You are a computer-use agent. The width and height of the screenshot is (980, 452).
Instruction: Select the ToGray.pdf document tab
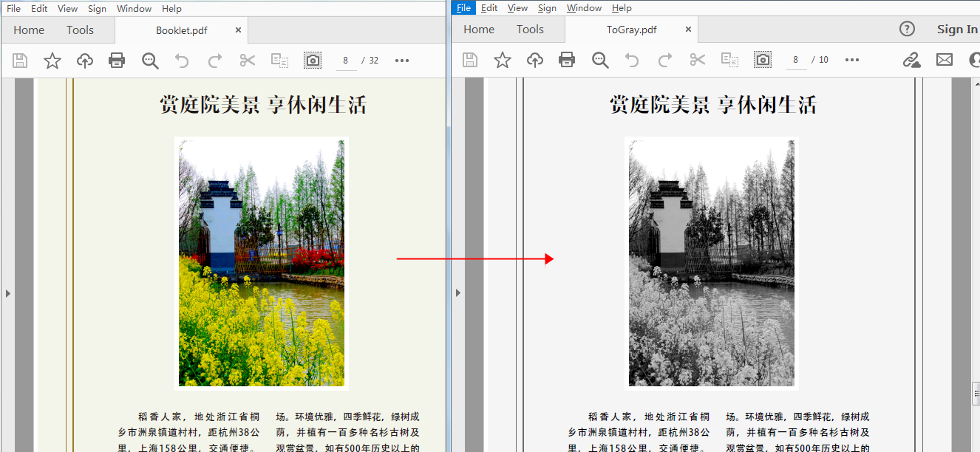pyautogui.click(x=631, y=30)
